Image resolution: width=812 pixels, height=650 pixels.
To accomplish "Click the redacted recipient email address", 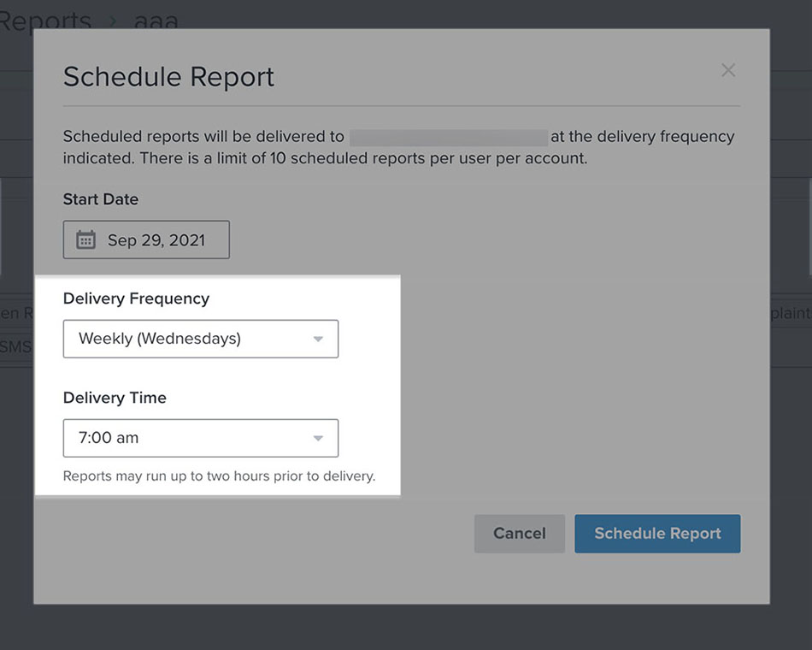I will [448, 137].
